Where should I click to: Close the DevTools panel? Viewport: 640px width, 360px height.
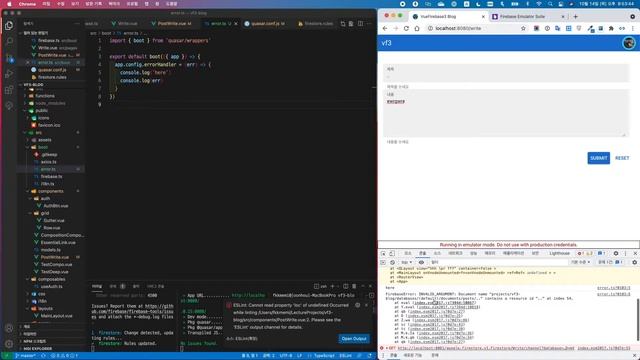tap(635, 253)
